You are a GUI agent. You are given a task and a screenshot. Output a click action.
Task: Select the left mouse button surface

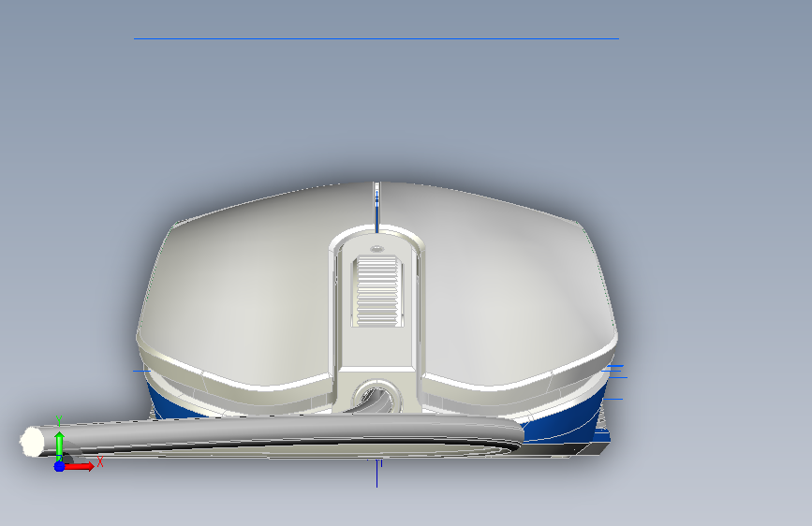[238, 290]
